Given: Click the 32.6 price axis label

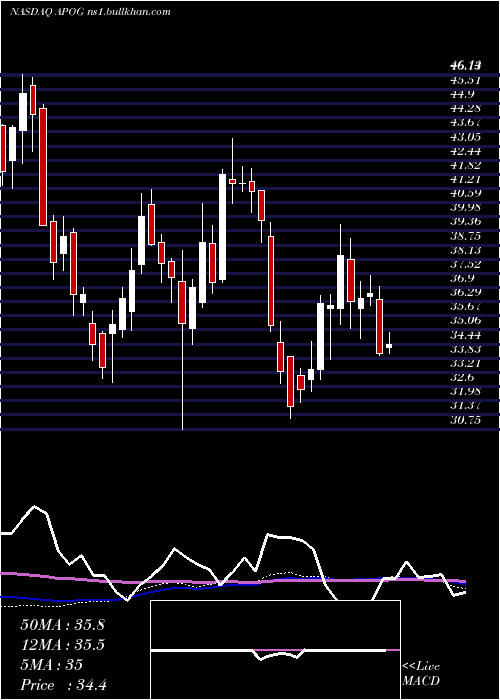Looking at the screenshot, I should 462,378.
